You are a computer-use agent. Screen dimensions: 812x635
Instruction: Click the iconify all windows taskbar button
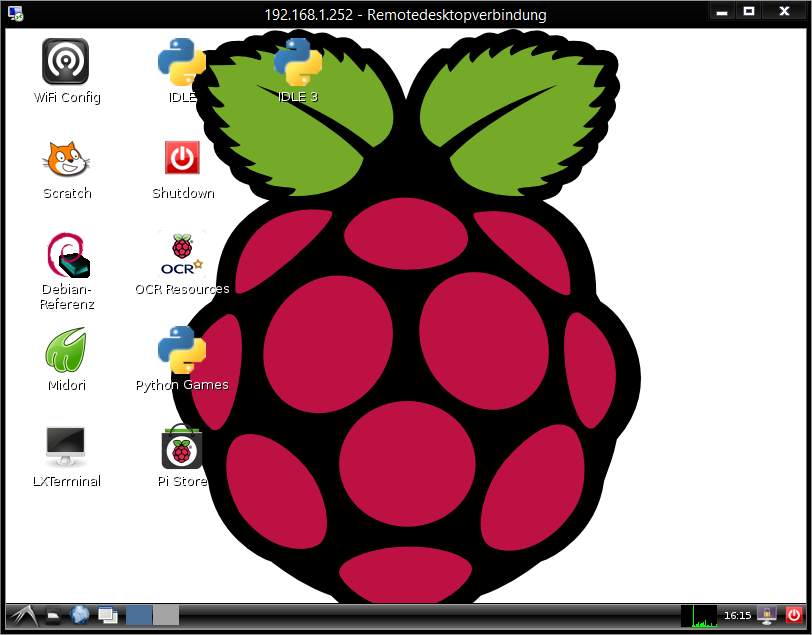(107, 616)
